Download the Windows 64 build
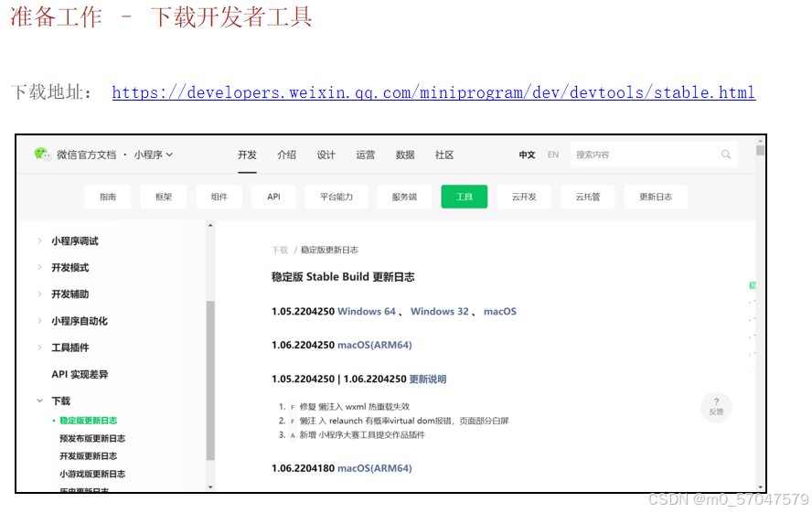Image resolution: width=812 pixels, height=513 pixels. coord(366,311)
